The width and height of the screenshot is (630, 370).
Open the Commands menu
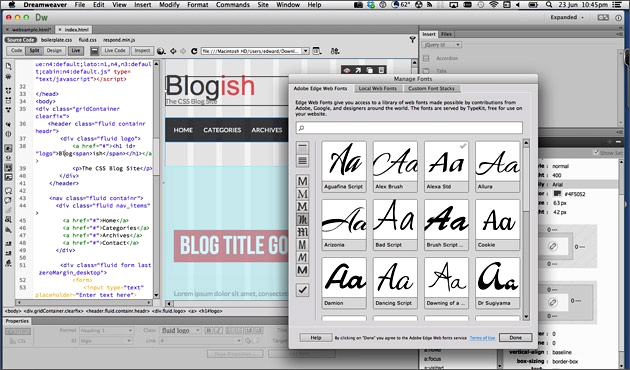coord(233,5)
